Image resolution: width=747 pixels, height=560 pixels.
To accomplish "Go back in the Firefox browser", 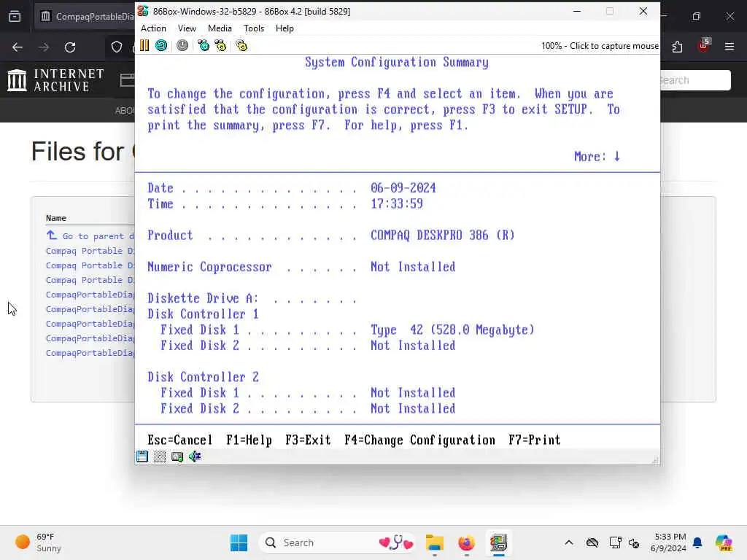I will click(x=18, y=47).
